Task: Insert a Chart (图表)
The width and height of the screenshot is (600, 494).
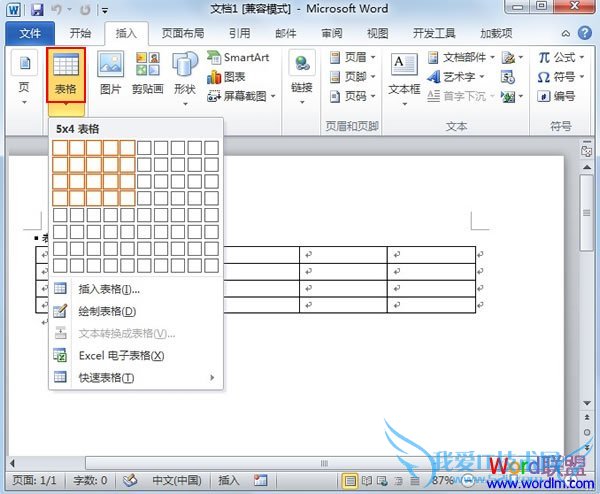Action: pyautogui.click(x=226, y=77)
